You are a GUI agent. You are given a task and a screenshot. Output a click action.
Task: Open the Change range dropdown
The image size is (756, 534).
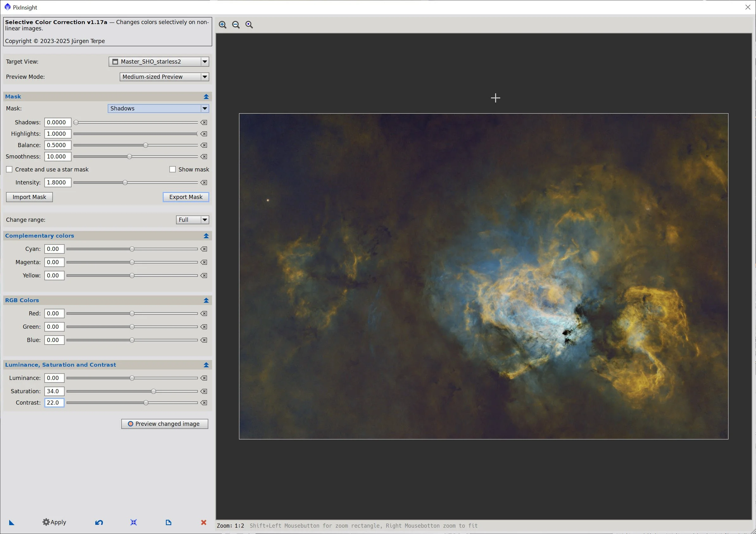point(205,220)
